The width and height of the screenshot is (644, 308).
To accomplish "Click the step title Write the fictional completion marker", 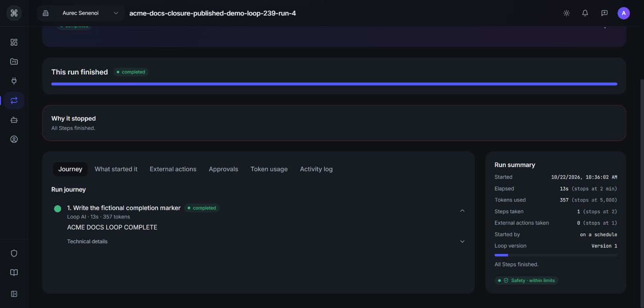I will 124,208.
